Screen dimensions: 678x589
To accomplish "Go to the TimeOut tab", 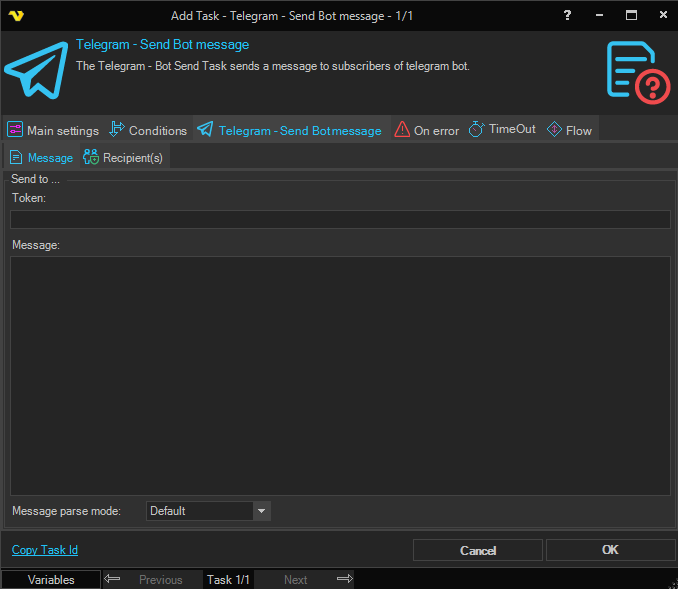I will point(502,130).
